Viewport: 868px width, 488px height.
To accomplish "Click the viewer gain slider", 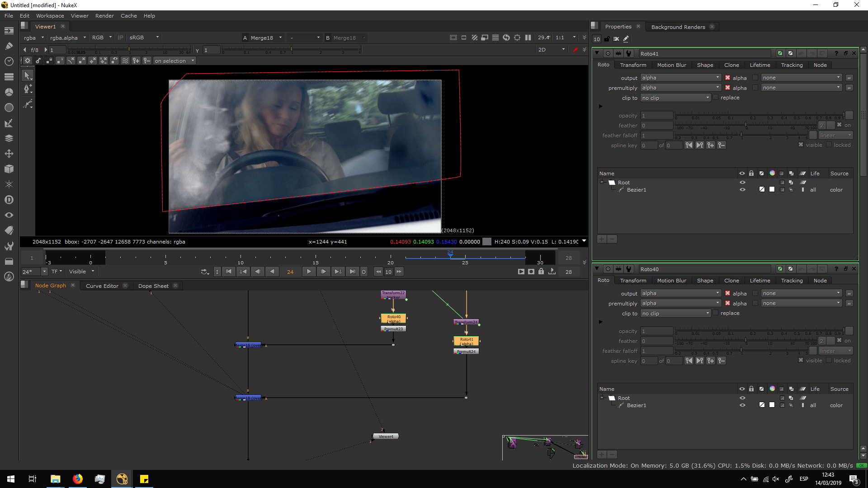I will pyautogui.click(x=129, y=50).
